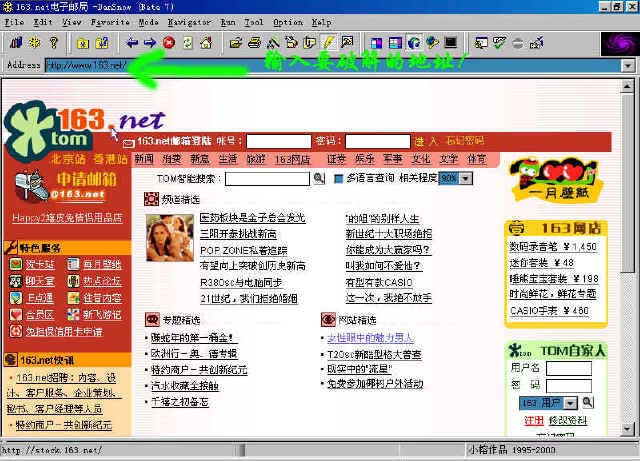Click the blue and magenta window layout icon
Screen dimensions: 640x461
click(x=376, y=42)
